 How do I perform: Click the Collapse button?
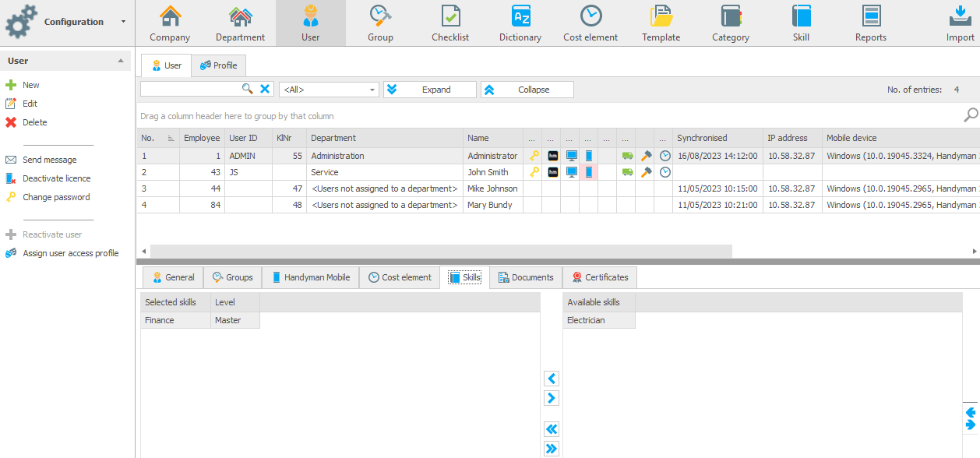pyautogui.click(x=527, y=90)
